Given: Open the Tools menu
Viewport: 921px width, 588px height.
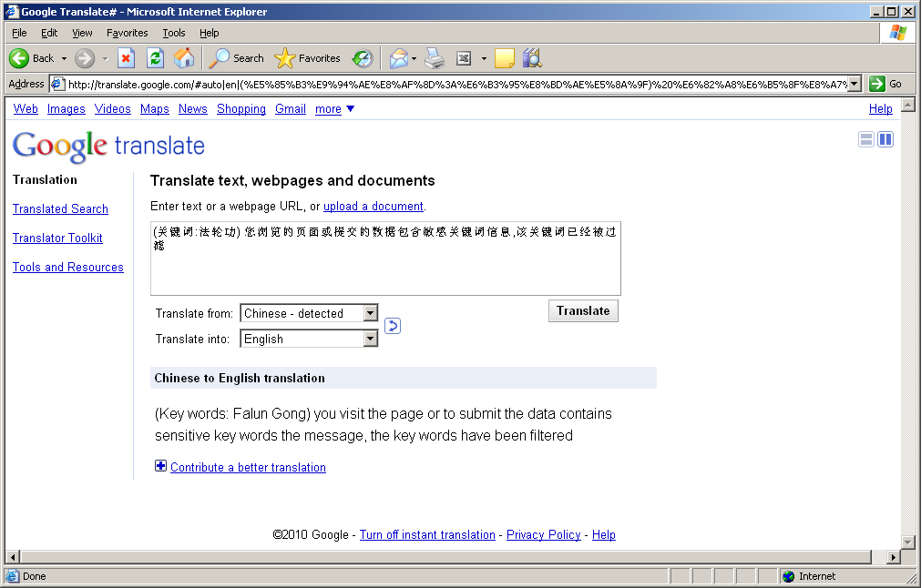Looking at the screenshot, I should pos(174,33).
